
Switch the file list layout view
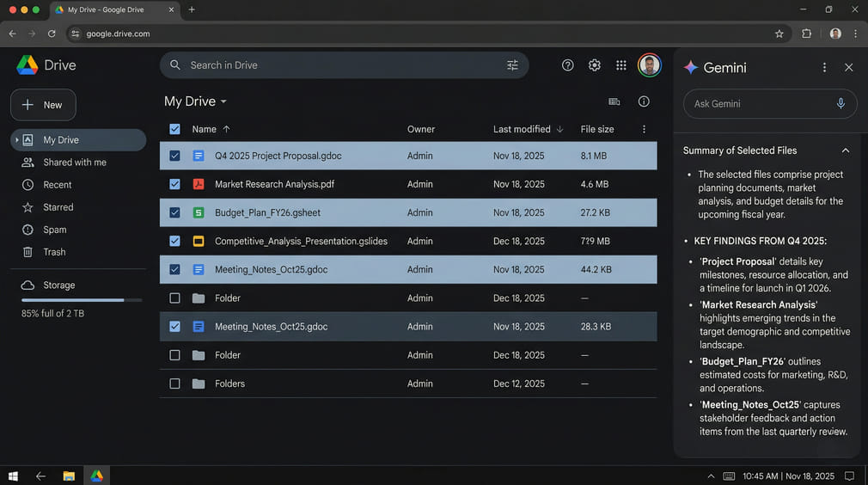tap(614, 101)
